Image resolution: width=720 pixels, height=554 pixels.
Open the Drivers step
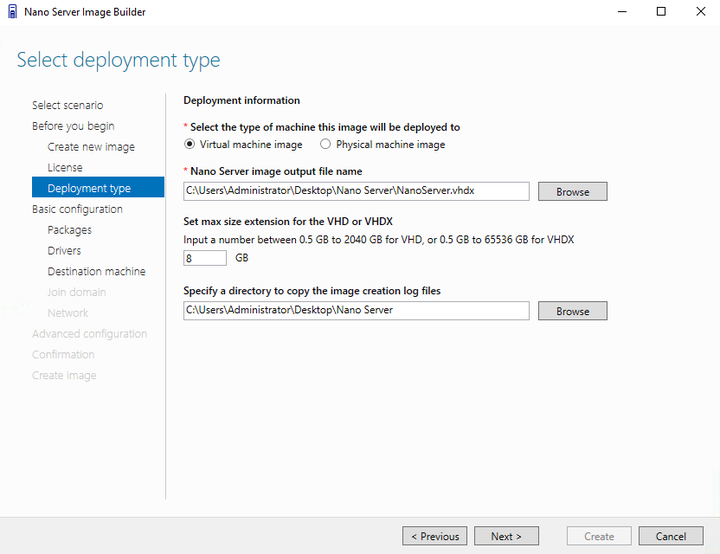pyautogui.click(x=64, y=251)
